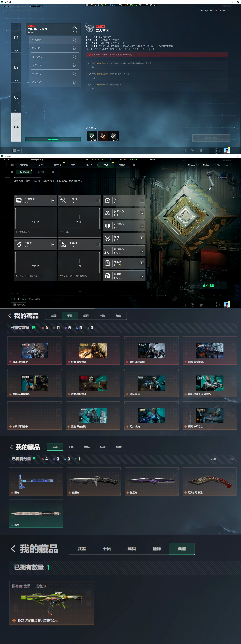The width and height of the screenshot is (241, 644).
Task: Select the 人工干预 mission row
Action: pyautogui.click(x=55, y=65)
